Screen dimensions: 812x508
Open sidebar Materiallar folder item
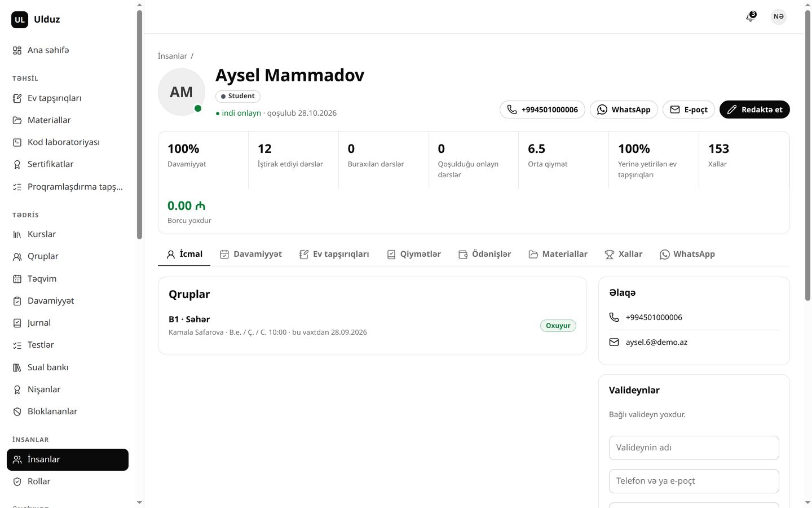click(68, 120)
